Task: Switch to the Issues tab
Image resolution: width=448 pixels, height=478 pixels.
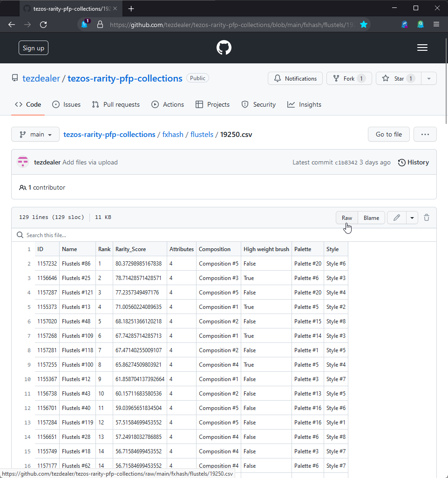Action: tap(66, 104)
